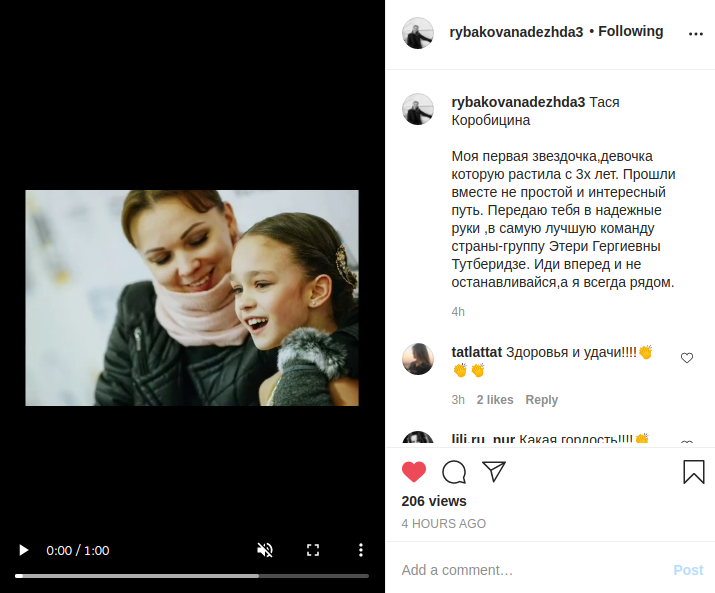Viewport: 715px width, 593px height.
Task: Open post options three-dot menu
Action: [696, 34]
